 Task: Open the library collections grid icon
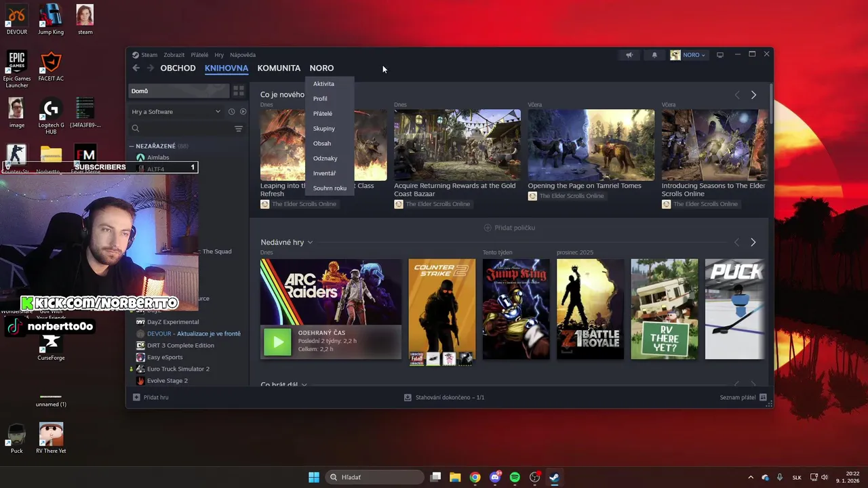(239, 91)
